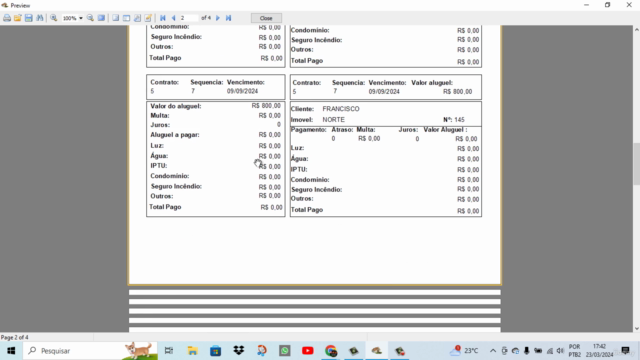Click the vertical scrollbar thumb

pos(636,164)
